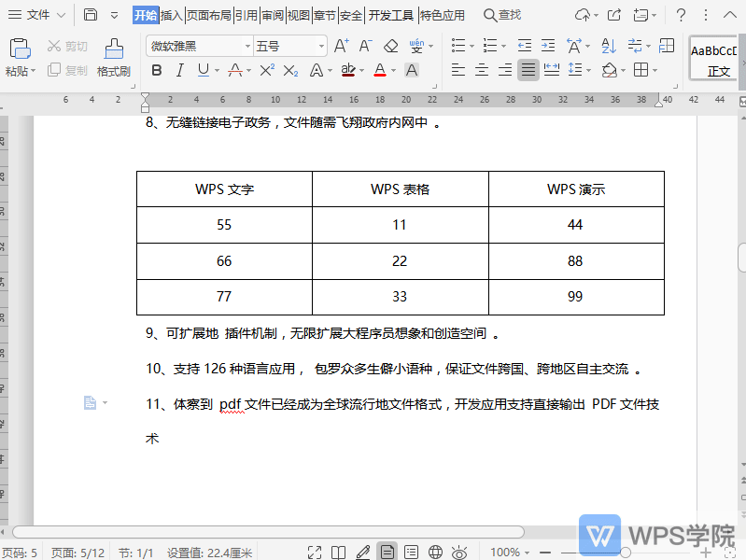Apply red font color (A icon)

(x=380, y=70)
